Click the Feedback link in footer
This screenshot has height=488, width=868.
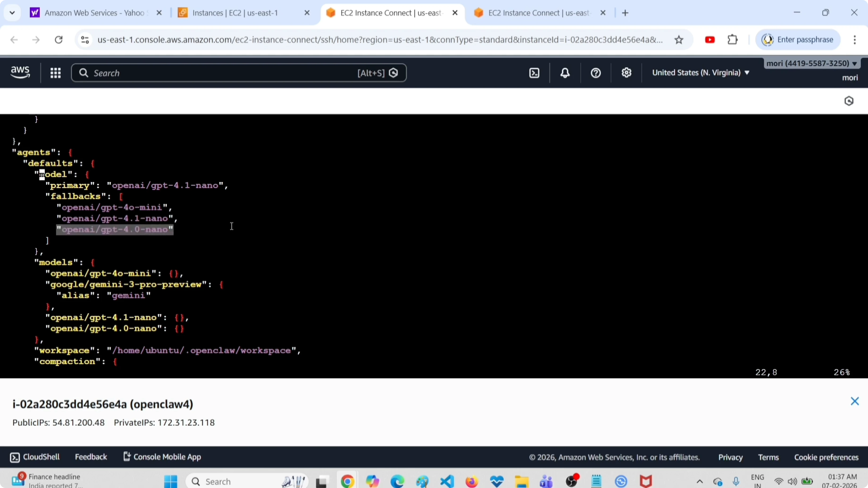click(x=91, y=457)
